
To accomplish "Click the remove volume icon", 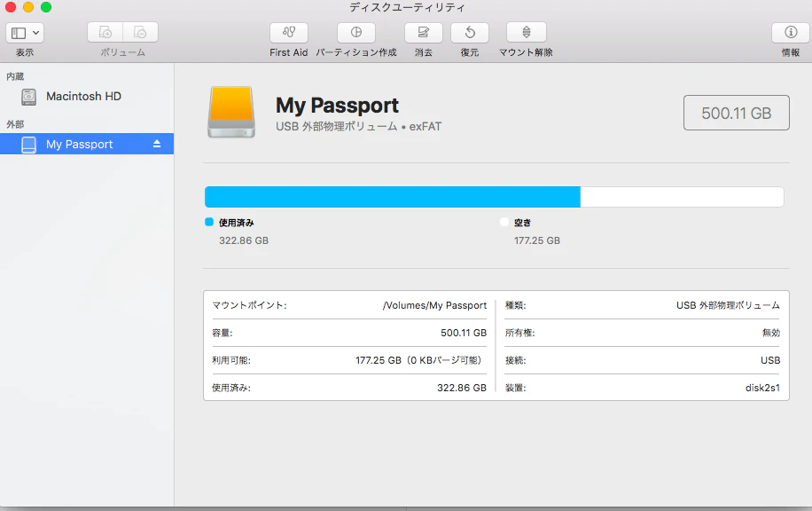I will [x=140, y=32].
